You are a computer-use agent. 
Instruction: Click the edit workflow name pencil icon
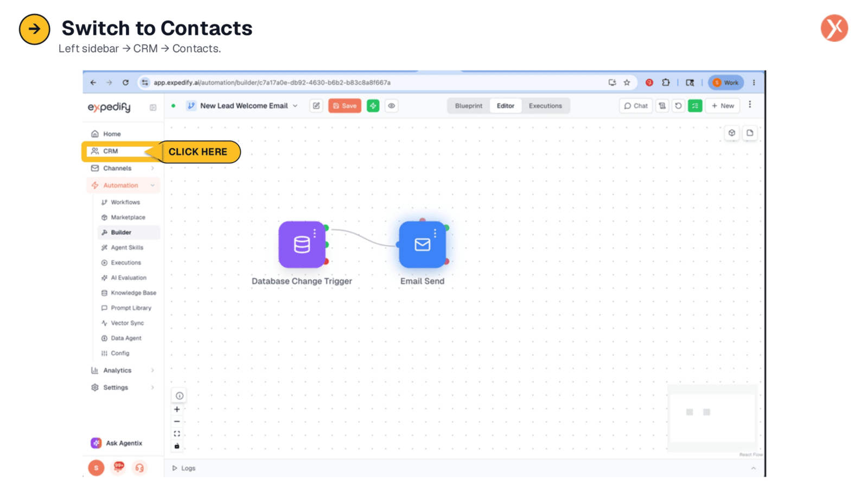coord(316,106)
